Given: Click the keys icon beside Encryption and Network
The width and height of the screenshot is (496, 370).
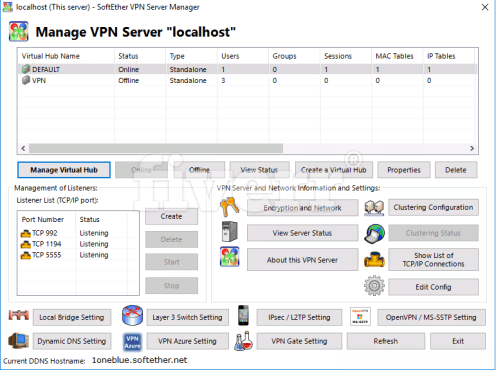Looking at the screenshot, I should pos(230,207).
